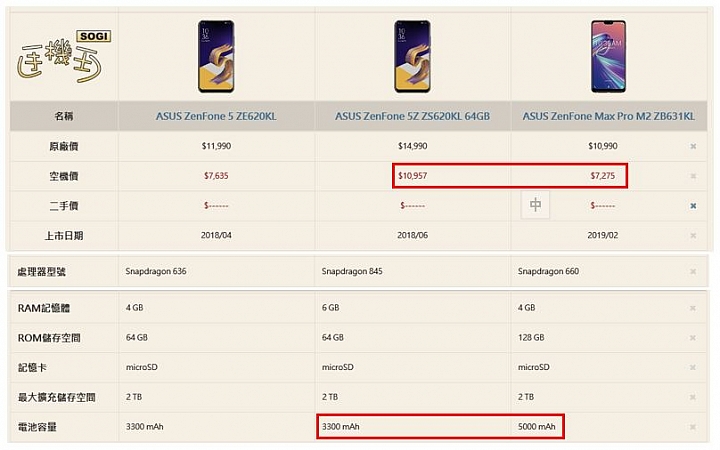Remove the RAM記憶體 row with its X
Viewport: 720px width, 450px height.
tap(693, 308)
